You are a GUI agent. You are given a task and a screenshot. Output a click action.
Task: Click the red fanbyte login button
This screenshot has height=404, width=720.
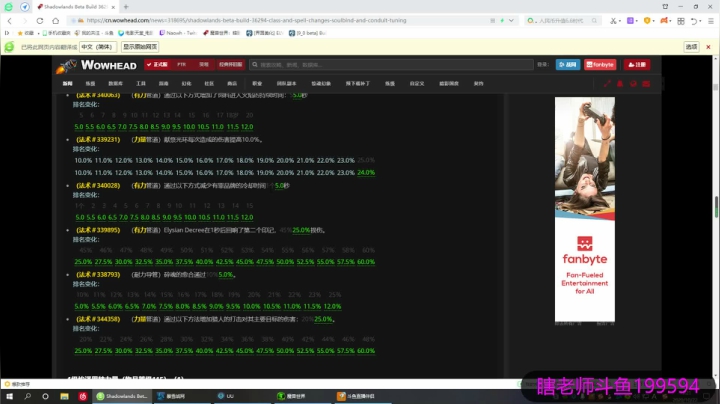click(600, 65)
